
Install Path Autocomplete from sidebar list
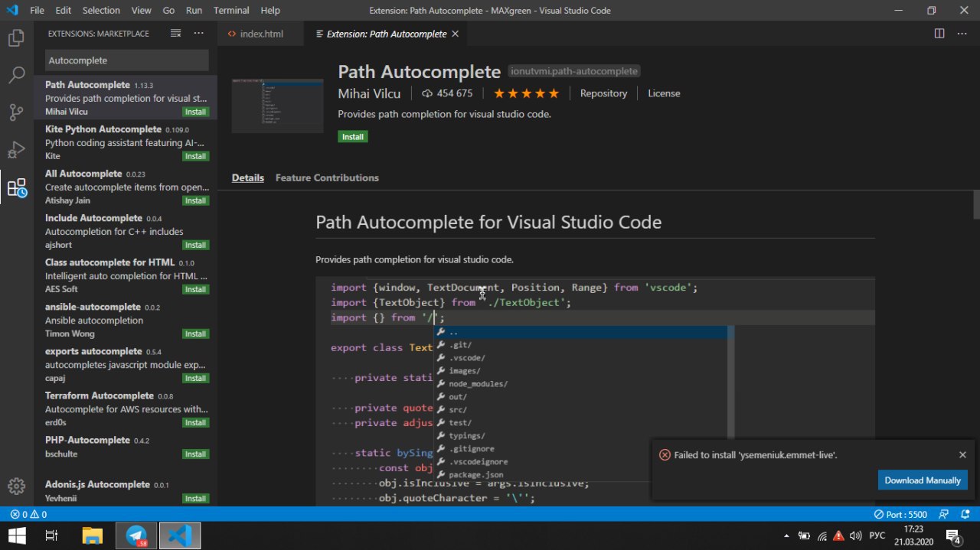click(x=195, y=112)
